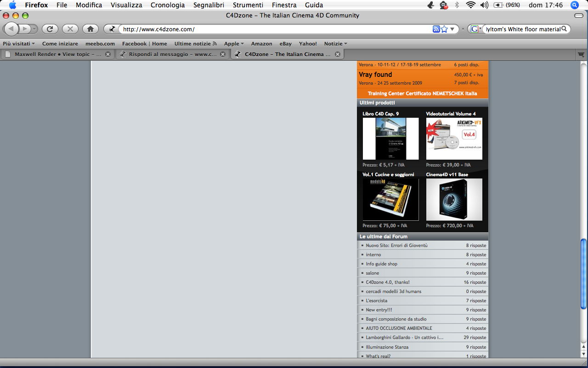The height and width of the screenshot is (368, 588).
Task: Open the Finestra menu
Action: (x=284, y=5)
